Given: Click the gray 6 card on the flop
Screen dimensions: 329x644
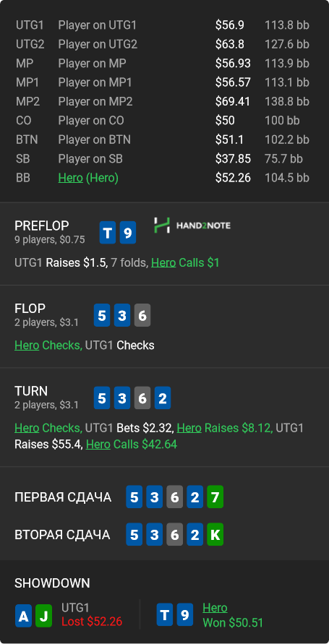Looking at the screenshot, I should coord(142,315).
